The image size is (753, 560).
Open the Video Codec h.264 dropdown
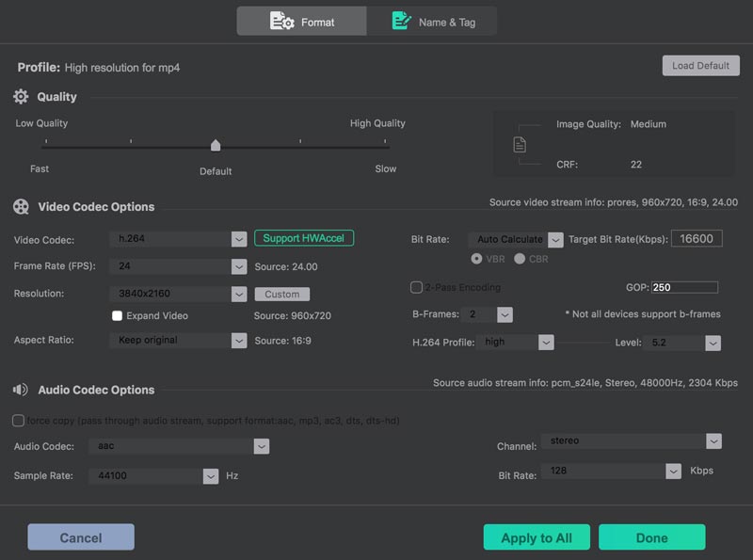[x=178, y=239]
